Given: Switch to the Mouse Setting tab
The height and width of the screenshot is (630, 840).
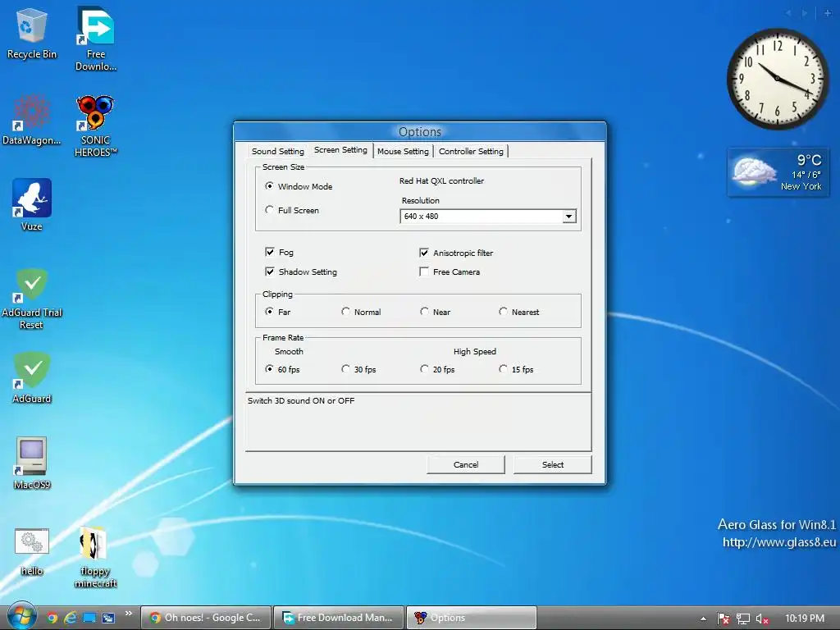Looking at the screenshot, I should [x=403, y=151].
